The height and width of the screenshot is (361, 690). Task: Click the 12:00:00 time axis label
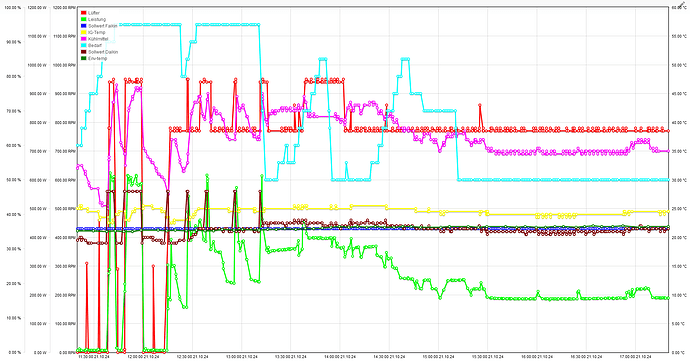(143, 357)
